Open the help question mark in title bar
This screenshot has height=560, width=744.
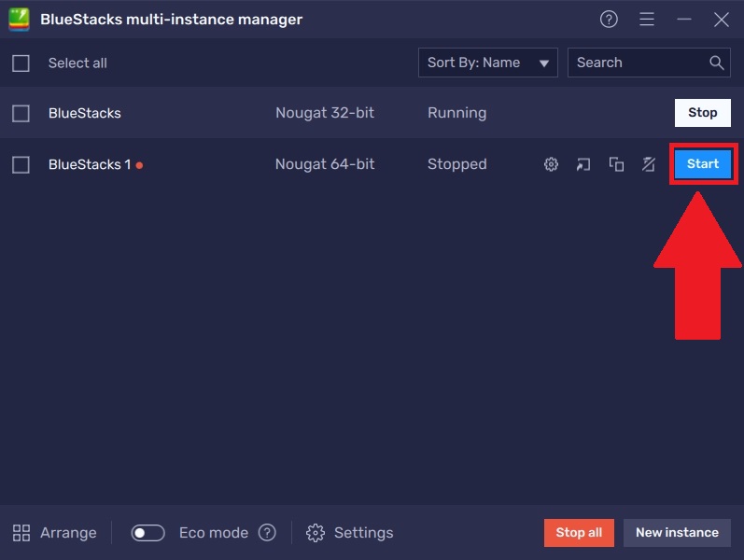point(609,20)
